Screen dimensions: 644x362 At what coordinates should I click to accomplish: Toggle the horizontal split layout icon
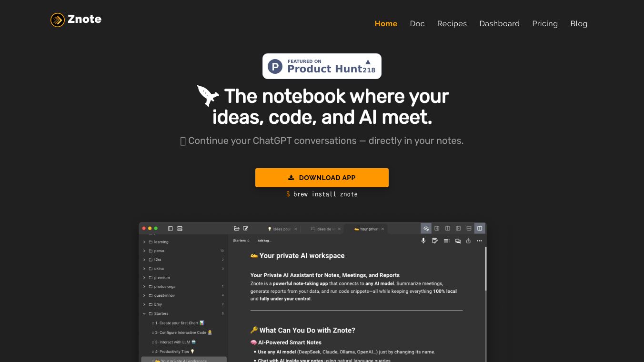coord(469,229)
